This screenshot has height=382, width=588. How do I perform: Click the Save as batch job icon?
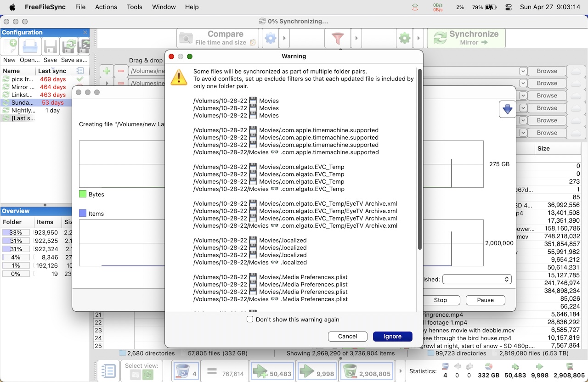(x=84, y=47)
